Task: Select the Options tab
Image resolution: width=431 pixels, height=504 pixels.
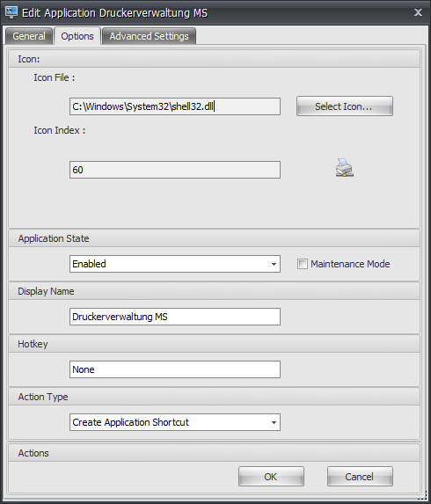Action: [x=77, y=36]
